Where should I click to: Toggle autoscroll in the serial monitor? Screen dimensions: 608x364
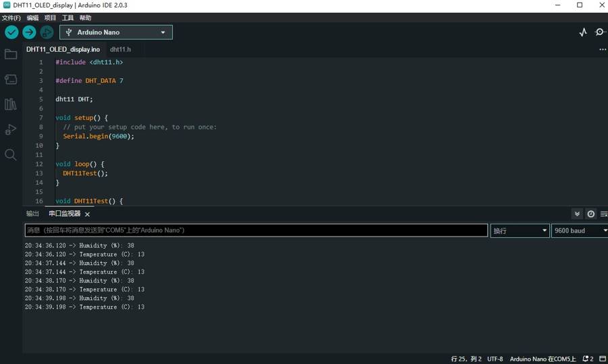click(577, 214)
